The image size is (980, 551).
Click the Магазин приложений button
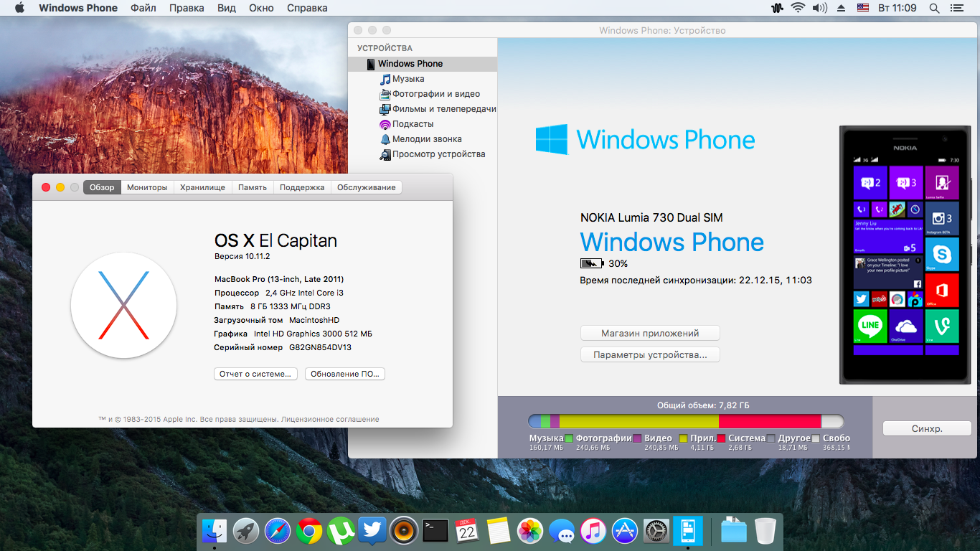click(650, 333)
